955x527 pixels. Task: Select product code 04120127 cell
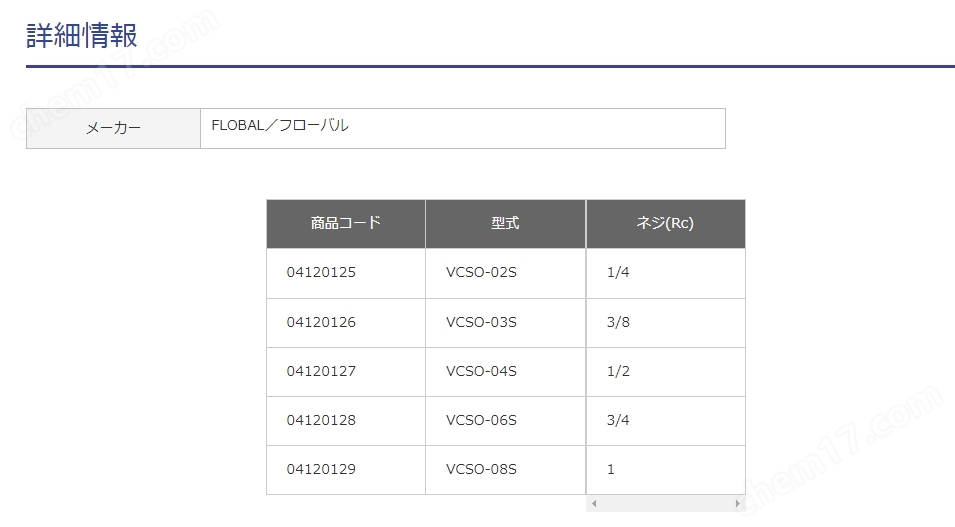coord(346,372)
